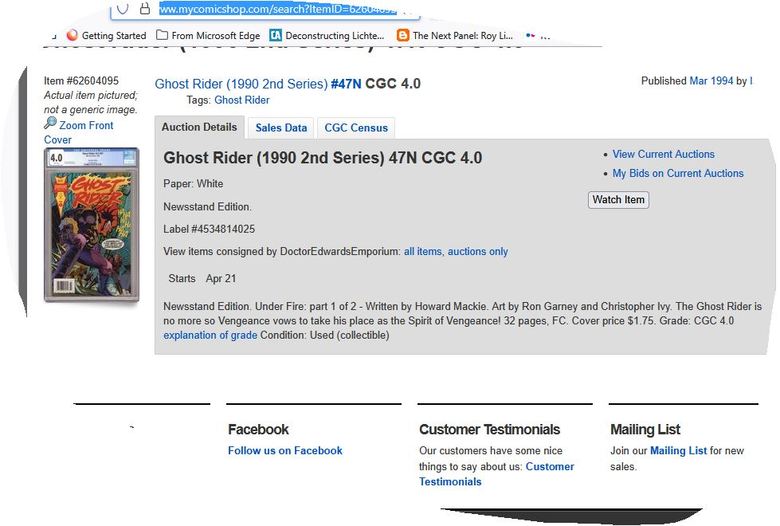Open the #47N issue link

point(346,84)
